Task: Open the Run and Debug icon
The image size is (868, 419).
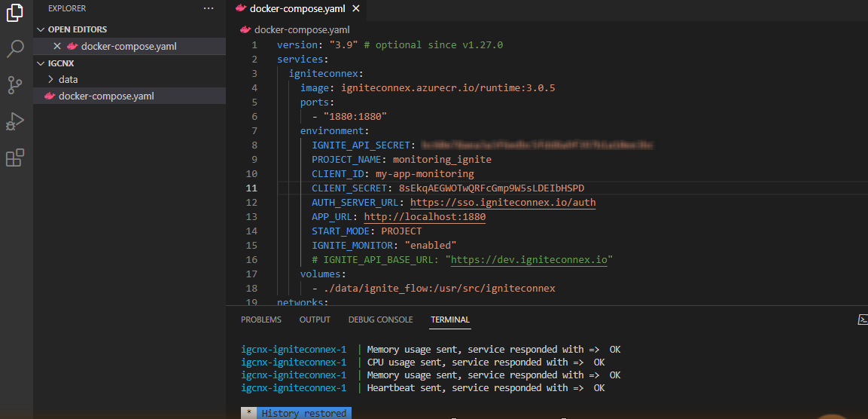Action: click(15, 121)
